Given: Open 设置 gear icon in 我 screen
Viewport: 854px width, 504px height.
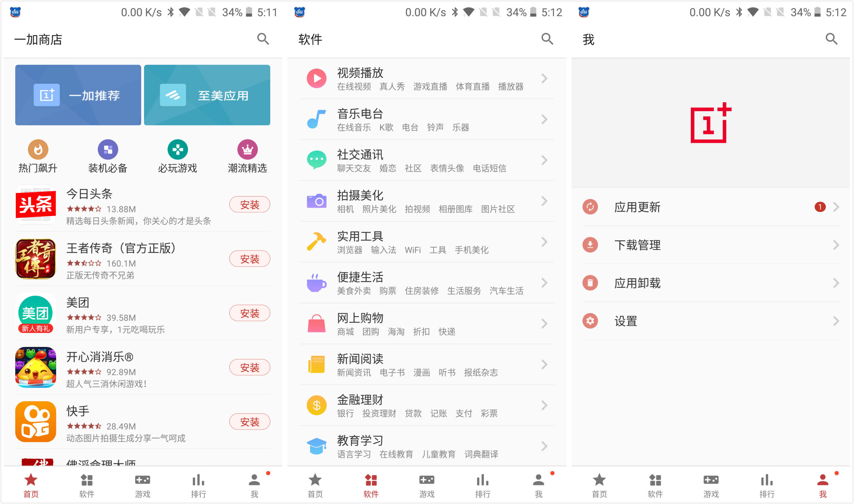Looking at the screenshot, I should 590,321.
